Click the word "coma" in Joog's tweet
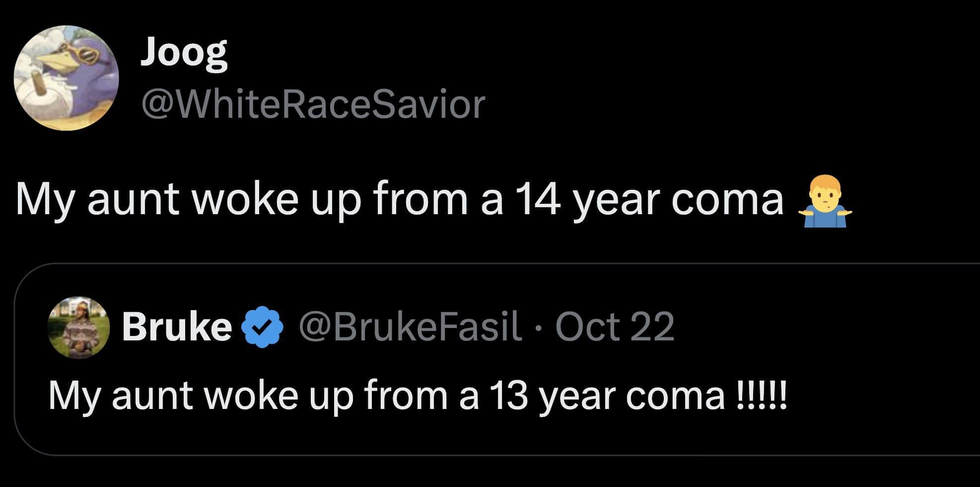The width and height of the screenshot is (980, 487). click(x=727, y=200)
